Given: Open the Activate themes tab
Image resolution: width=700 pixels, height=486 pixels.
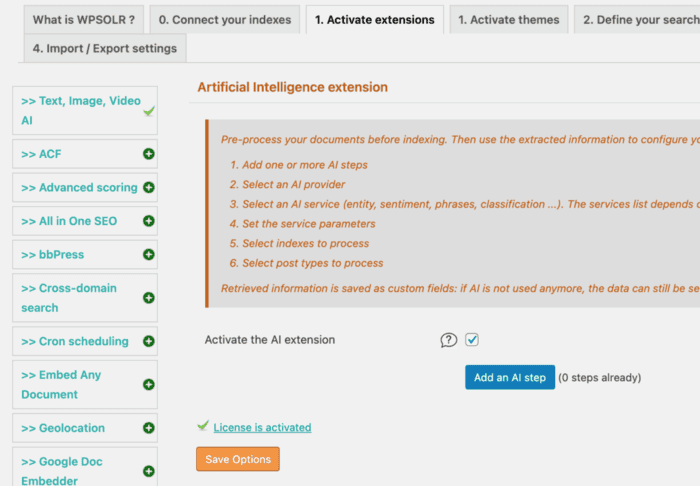Looking at the screenshot, I should pyautogui.click(x=508, y=20).
